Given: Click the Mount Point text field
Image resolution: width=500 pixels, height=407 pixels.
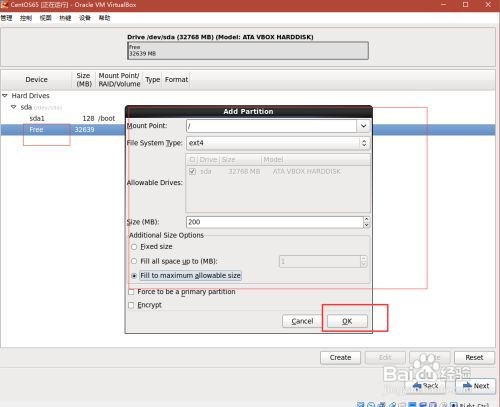Looking at the screenshot, I should pos(271,126).
